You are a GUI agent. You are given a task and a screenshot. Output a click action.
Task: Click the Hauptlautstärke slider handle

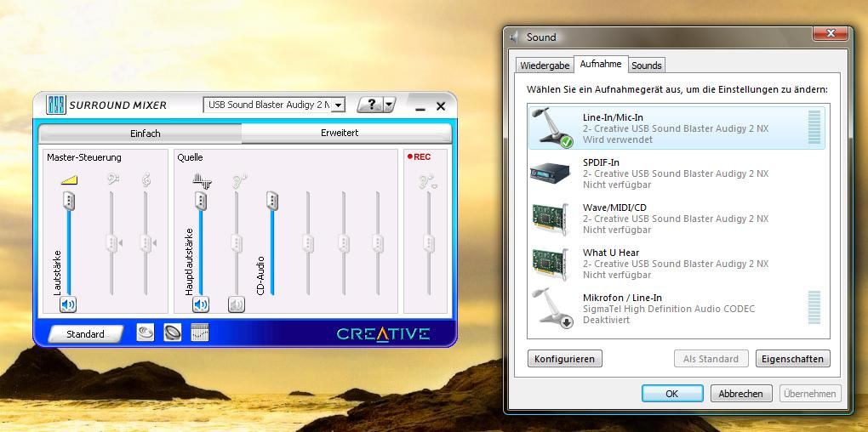pos(201,200)
